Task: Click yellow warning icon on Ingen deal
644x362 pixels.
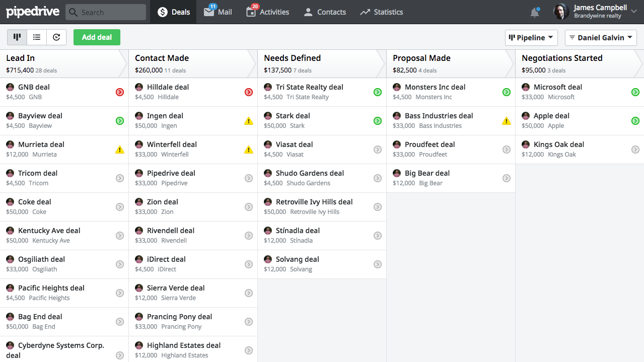Action: point(249,121)
